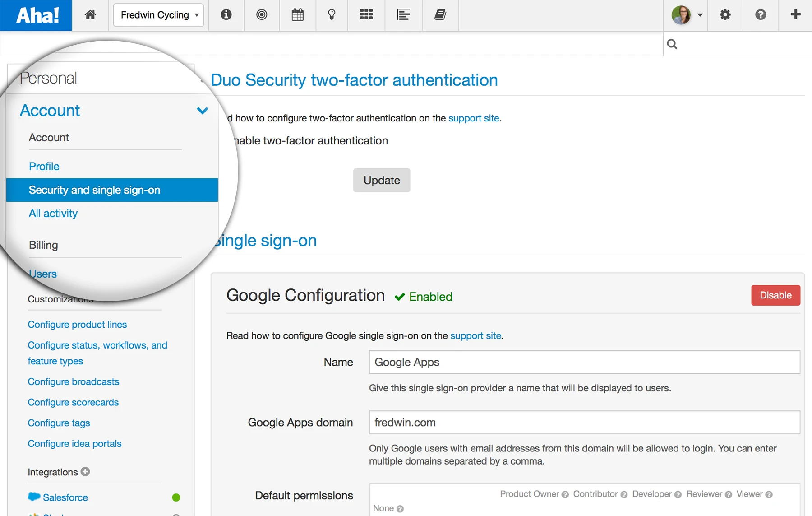Click the Google Configuration heading
The height and width of the screenshot is (516, 812).
click(305, 295)
